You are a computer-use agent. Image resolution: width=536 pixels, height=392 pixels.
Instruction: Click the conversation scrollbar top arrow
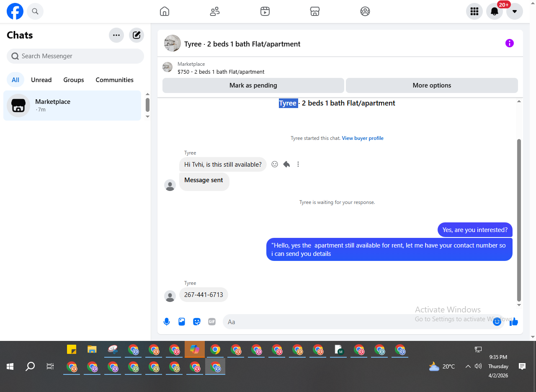point(519,101)
